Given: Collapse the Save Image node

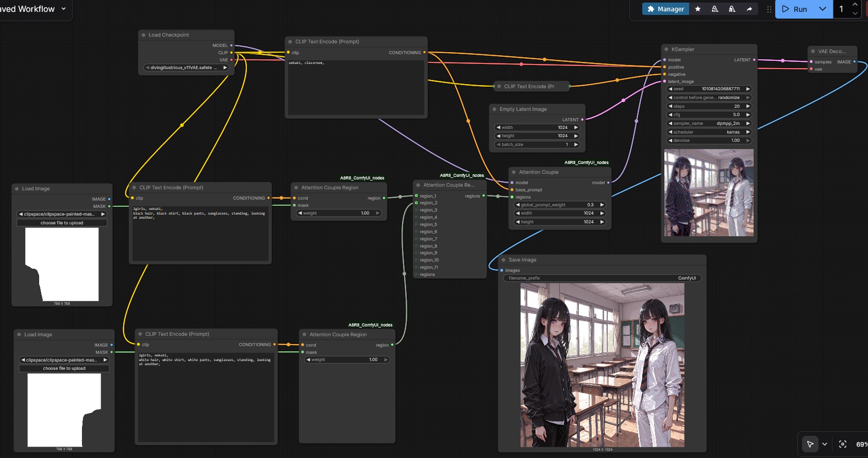Looking at the screenshot, I should point(504,260).
